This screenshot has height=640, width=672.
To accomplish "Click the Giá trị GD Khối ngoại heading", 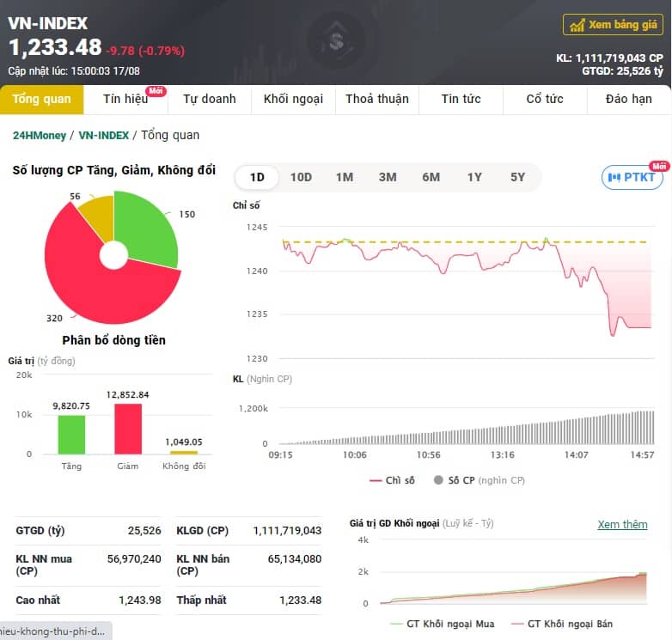I will click(x=394, y=523).
